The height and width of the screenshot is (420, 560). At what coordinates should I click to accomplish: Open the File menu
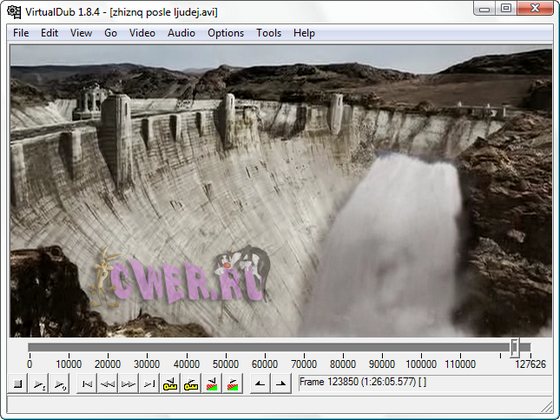[x=21, y=33]
